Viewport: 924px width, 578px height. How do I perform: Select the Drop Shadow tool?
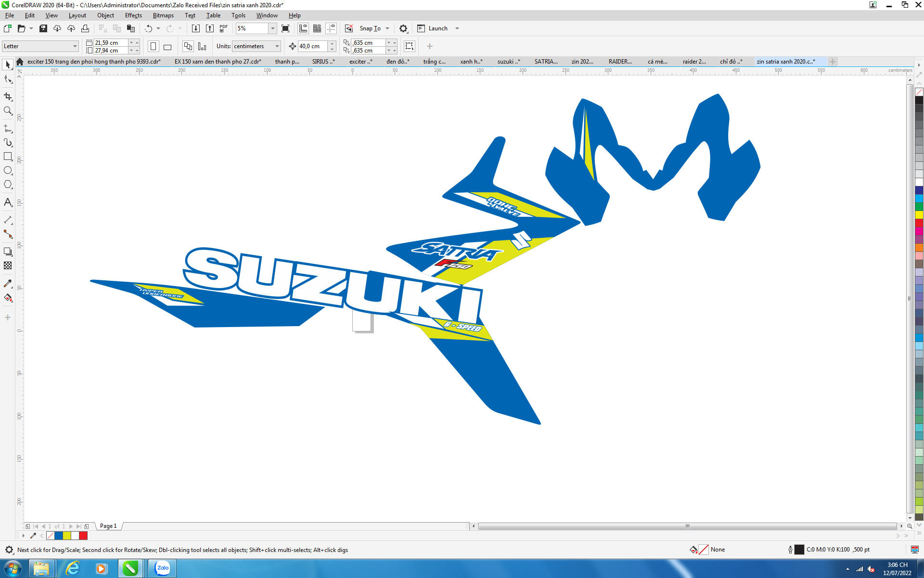click(8, 252)
